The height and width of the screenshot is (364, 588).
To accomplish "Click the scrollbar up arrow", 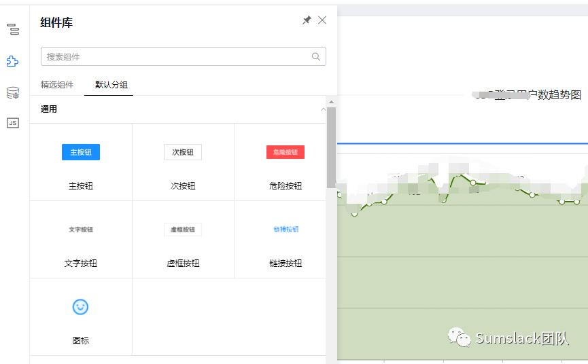I will pos(331,102).
